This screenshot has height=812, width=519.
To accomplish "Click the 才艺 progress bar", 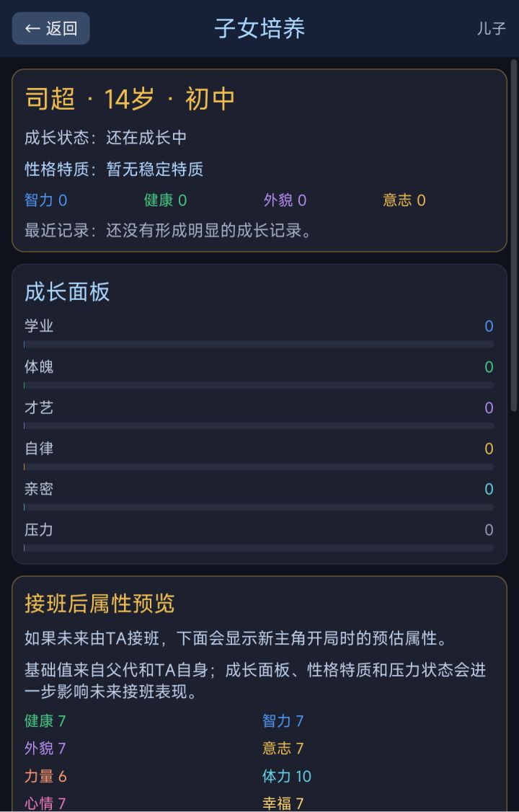I will [x=259, y=425].
